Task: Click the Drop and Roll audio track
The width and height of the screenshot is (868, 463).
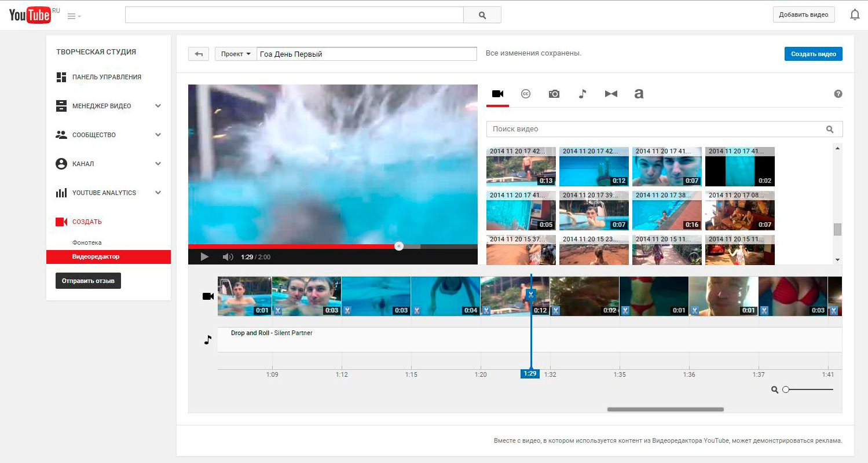Action: 530,340
